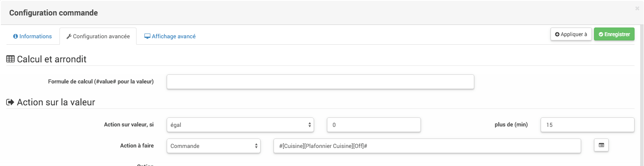Select the Configuration avancée tab
Screen dimensions: 644x166
(x=98, y=37)
